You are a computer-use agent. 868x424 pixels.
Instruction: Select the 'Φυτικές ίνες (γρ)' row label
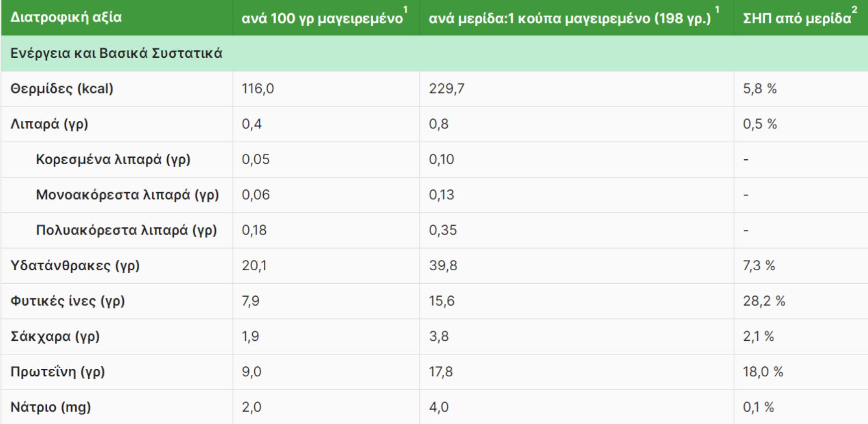(x=68, y=301)
